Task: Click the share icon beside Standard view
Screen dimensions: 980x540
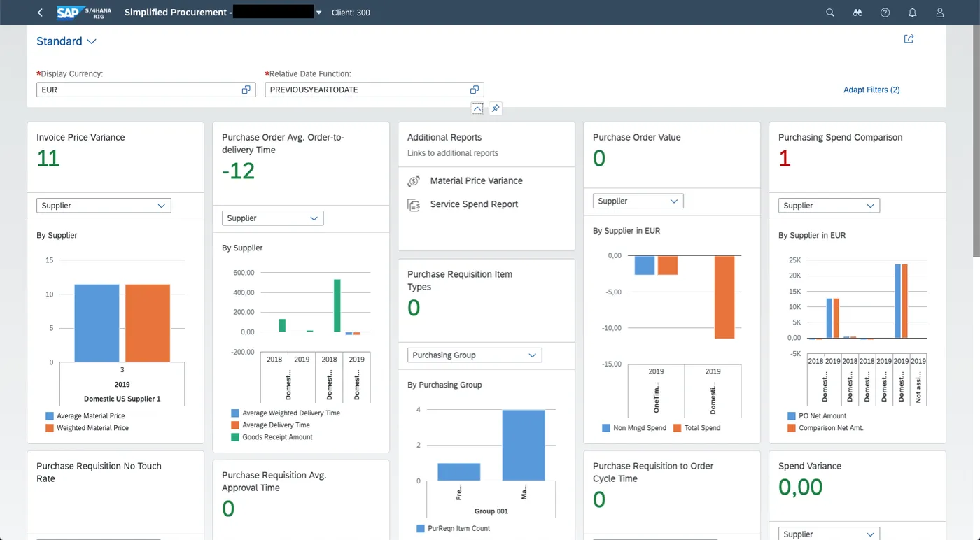Action: tap(909, 39)
